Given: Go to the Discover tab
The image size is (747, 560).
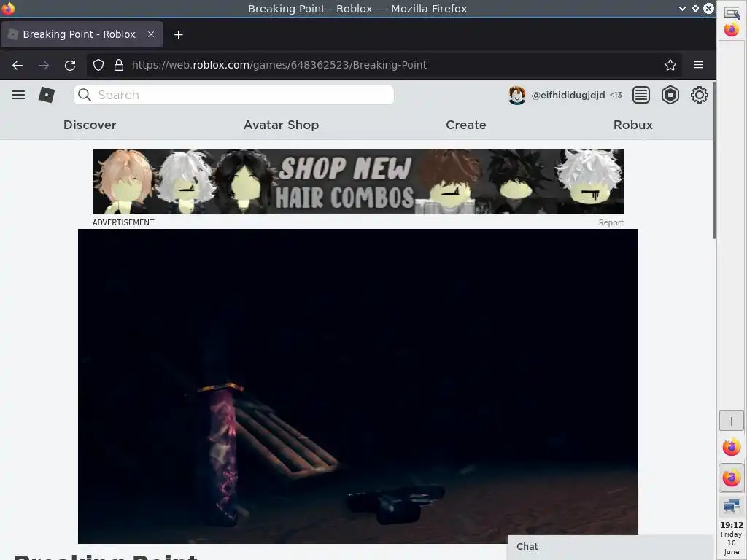Looking at the screenshot, I should point(90,125).
